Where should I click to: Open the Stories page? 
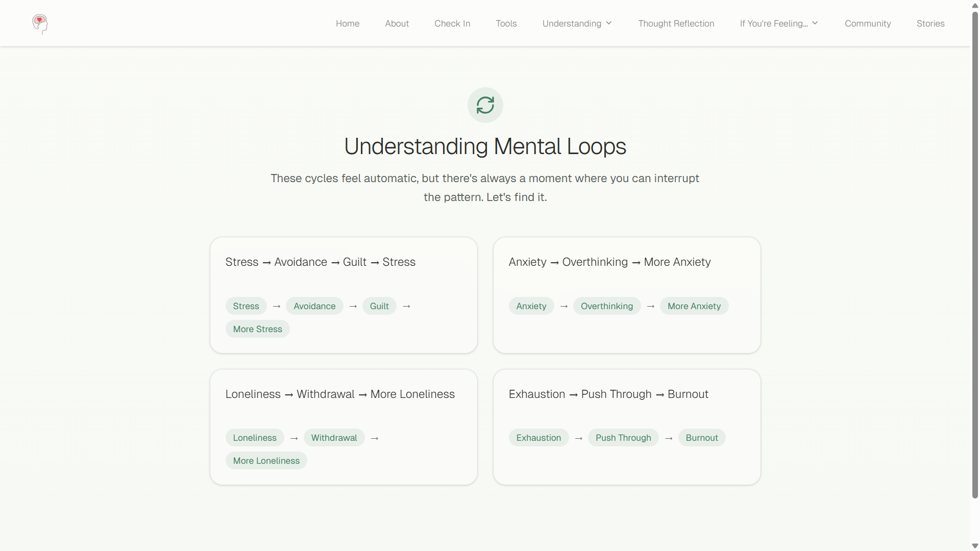930,23
